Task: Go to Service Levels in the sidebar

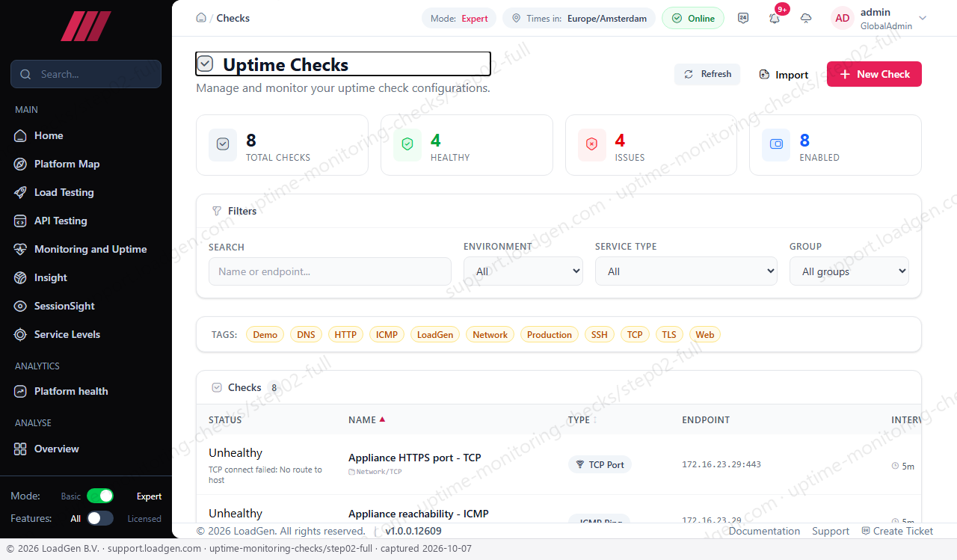Action: 67,334
